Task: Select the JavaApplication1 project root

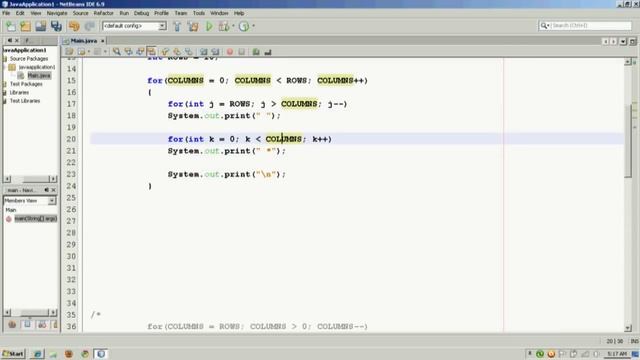Action: coord(24,50)
